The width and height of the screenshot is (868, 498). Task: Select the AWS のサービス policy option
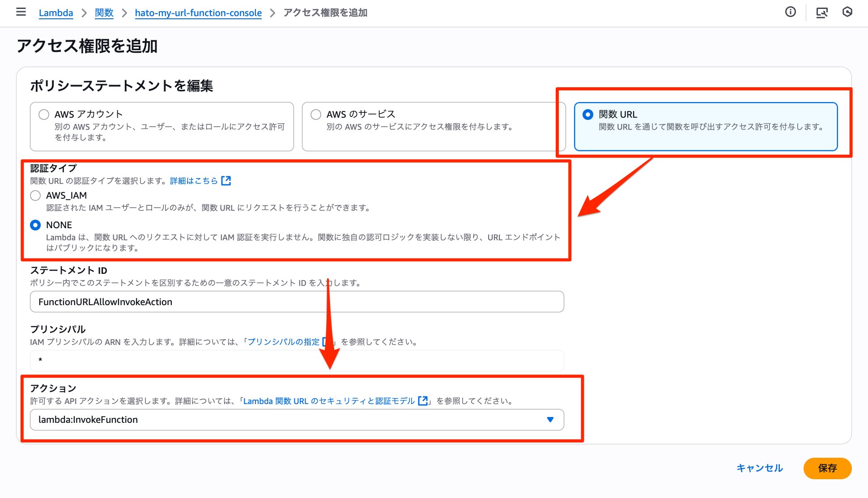[x=315, y=114]
